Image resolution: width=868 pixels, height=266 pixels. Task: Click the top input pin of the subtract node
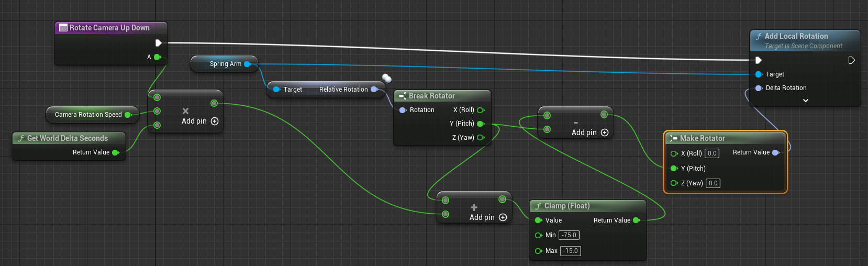tap(547, 115)
